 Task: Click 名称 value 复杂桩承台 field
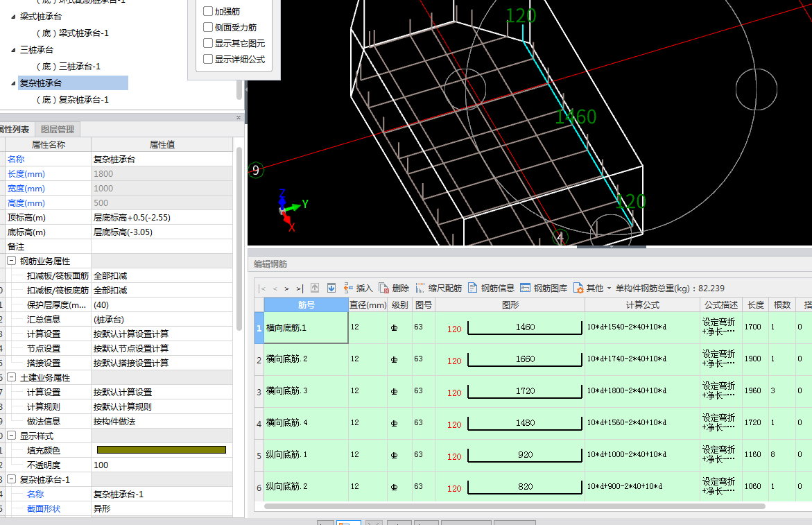click(162, 160)
